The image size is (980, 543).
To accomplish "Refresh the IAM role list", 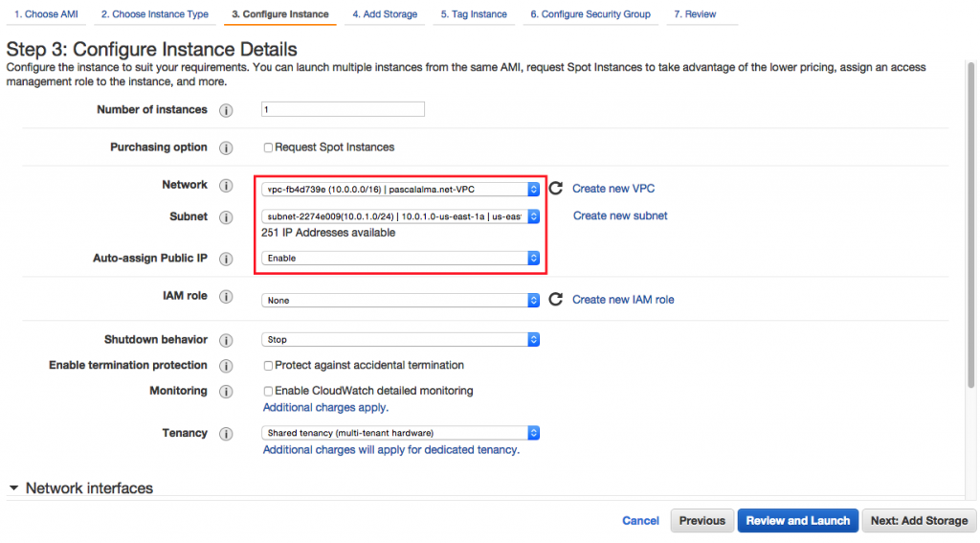I will (x=555, y=300).
